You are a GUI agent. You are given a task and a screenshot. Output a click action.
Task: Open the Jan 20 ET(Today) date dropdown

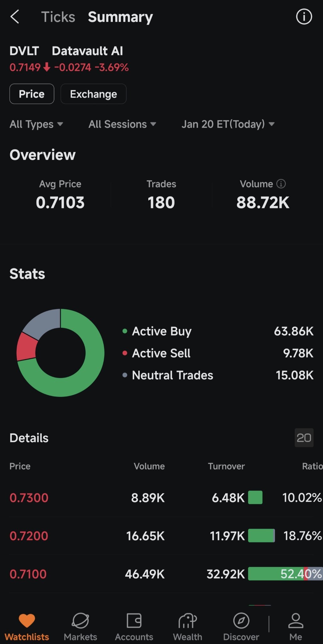tap(228, 124)
